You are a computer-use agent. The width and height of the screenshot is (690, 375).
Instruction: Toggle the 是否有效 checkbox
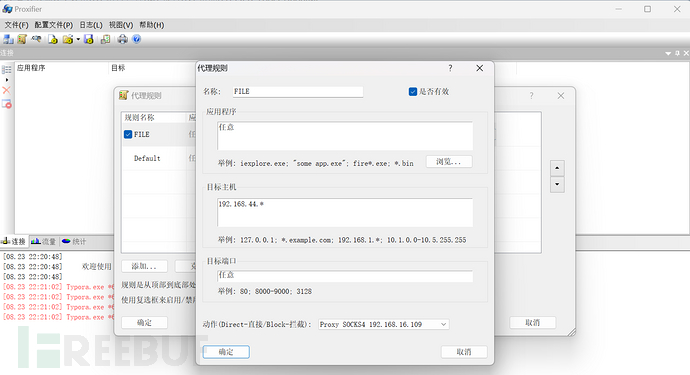(x=413, y=92)
